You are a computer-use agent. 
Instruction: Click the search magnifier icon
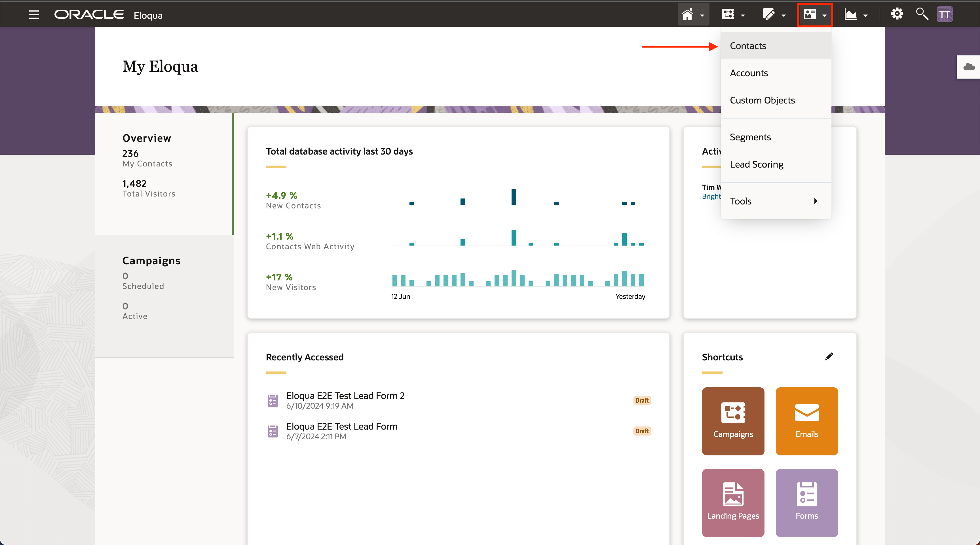point(922,14)
